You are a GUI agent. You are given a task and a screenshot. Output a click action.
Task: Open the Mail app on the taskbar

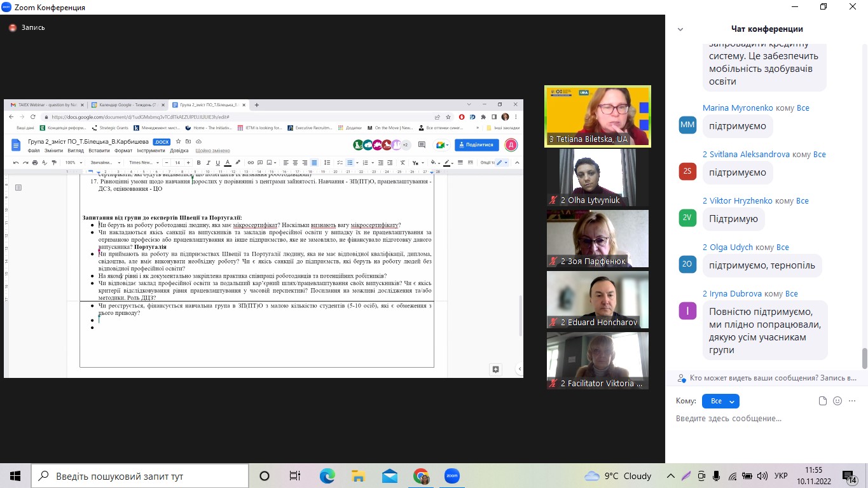(x=389, y=476)
